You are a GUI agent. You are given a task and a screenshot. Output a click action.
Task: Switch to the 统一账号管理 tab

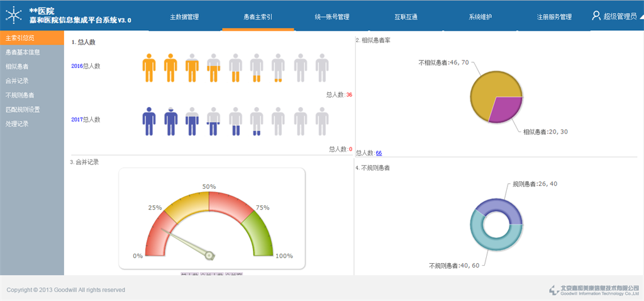pos(331,17)
